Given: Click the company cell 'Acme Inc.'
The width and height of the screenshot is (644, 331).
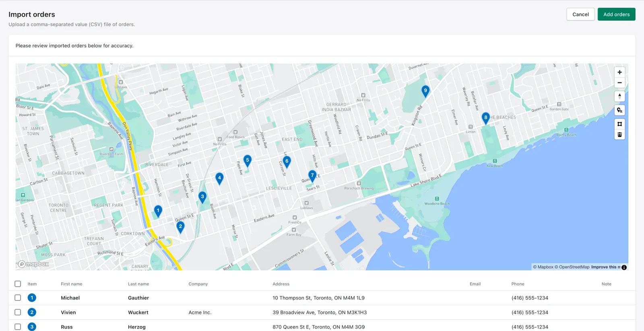Looking at the screenshot, I should [x=200, y=312].
